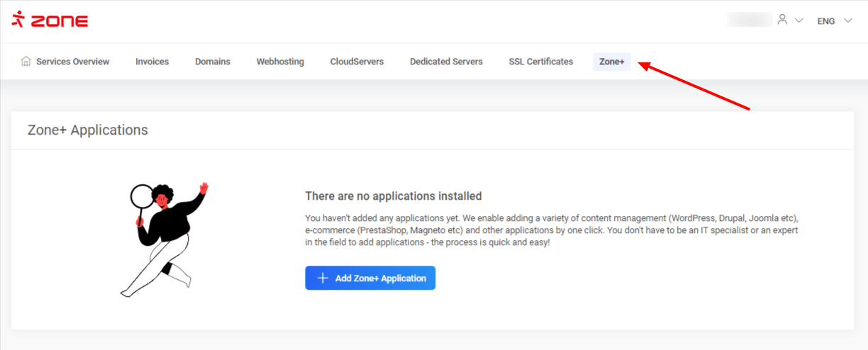Select the Dedicated Servers tab

point(446,62)
